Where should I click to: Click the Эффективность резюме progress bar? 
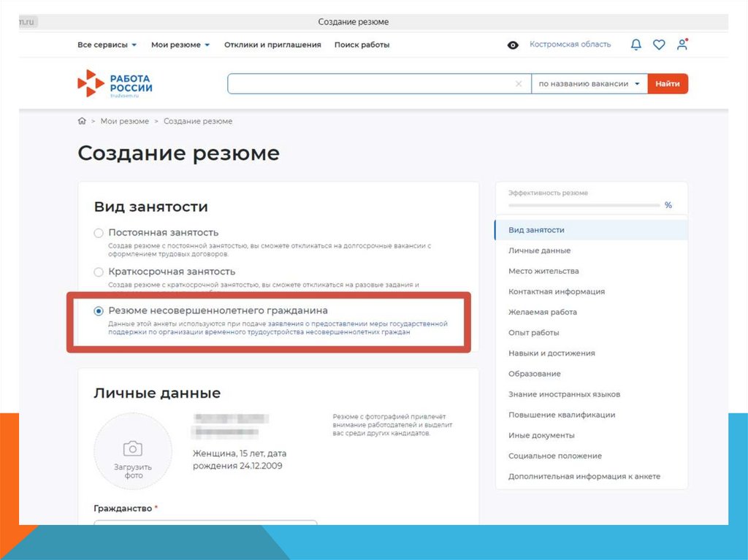584,205
